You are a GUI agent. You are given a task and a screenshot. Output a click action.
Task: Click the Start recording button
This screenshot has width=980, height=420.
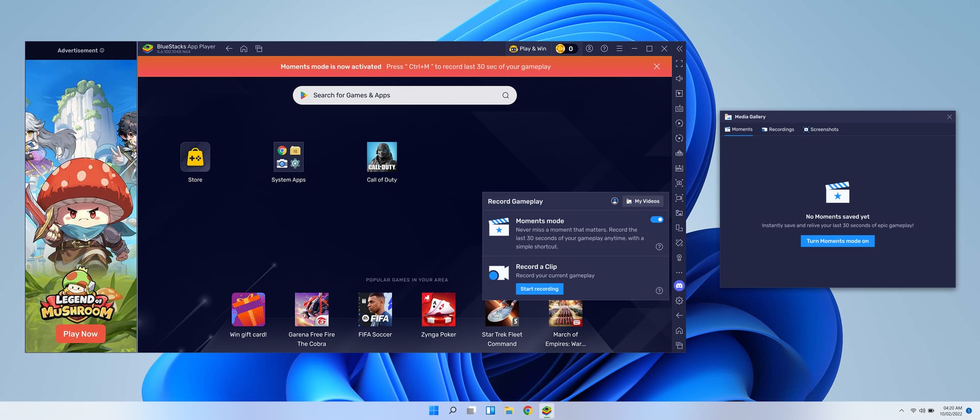tap(540, 289)
